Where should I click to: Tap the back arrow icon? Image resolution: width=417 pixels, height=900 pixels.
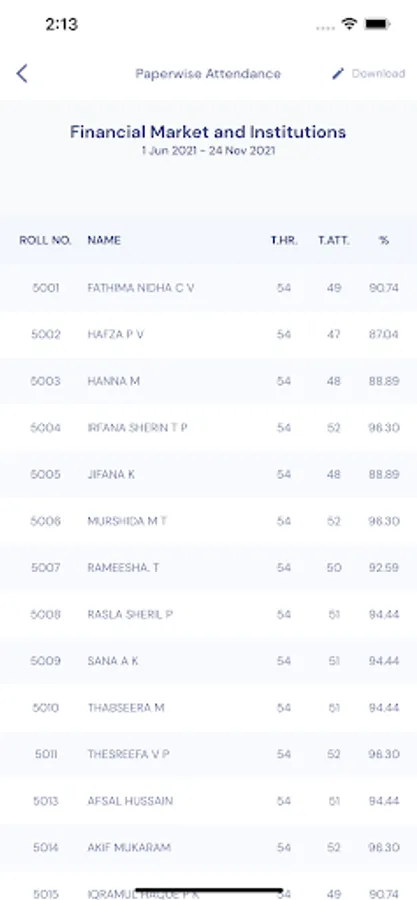pos(22,73)
